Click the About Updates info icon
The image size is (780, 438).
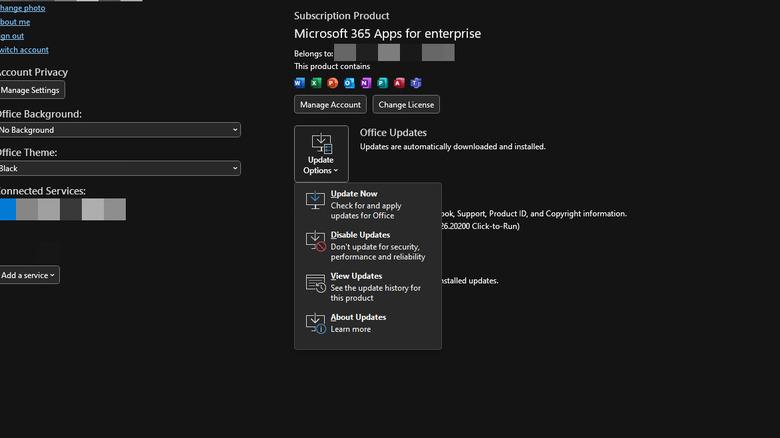(x=315, y=324)
